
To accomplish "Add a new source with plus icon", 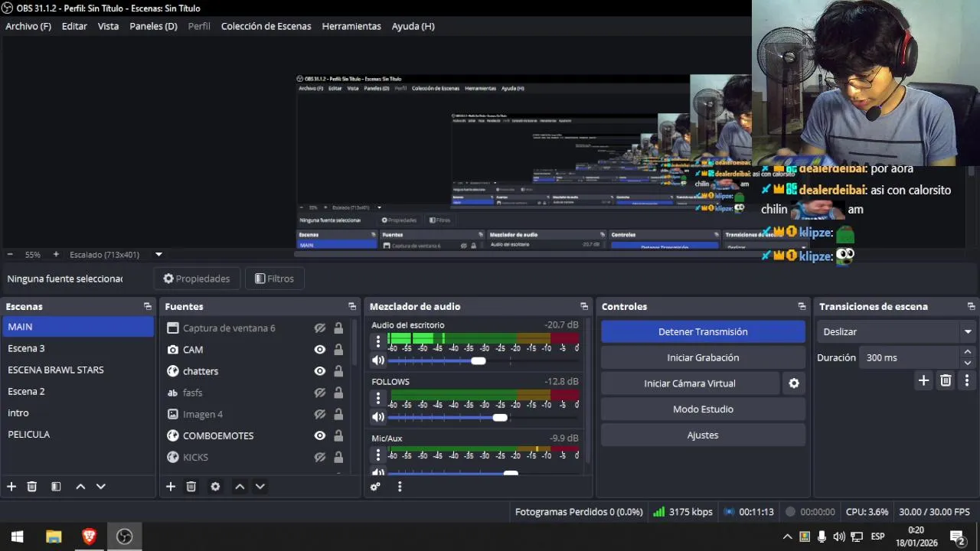I will pos(171,487).
